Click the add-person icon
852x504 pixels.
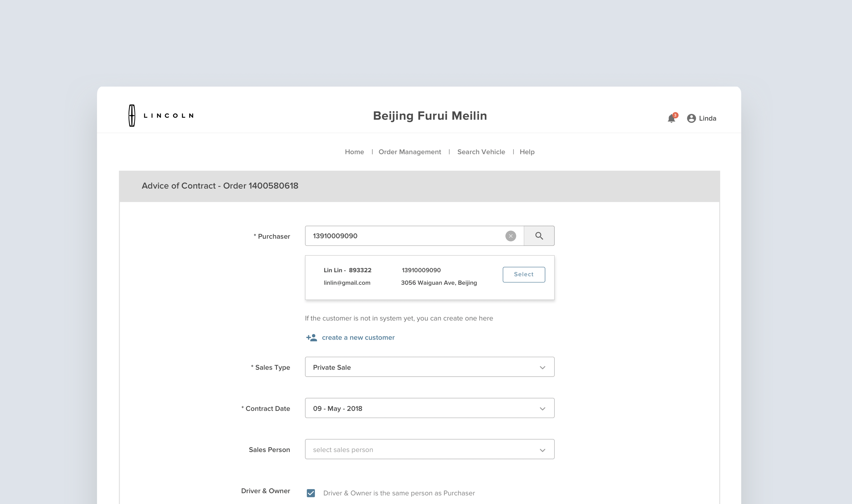coord(311,338)
